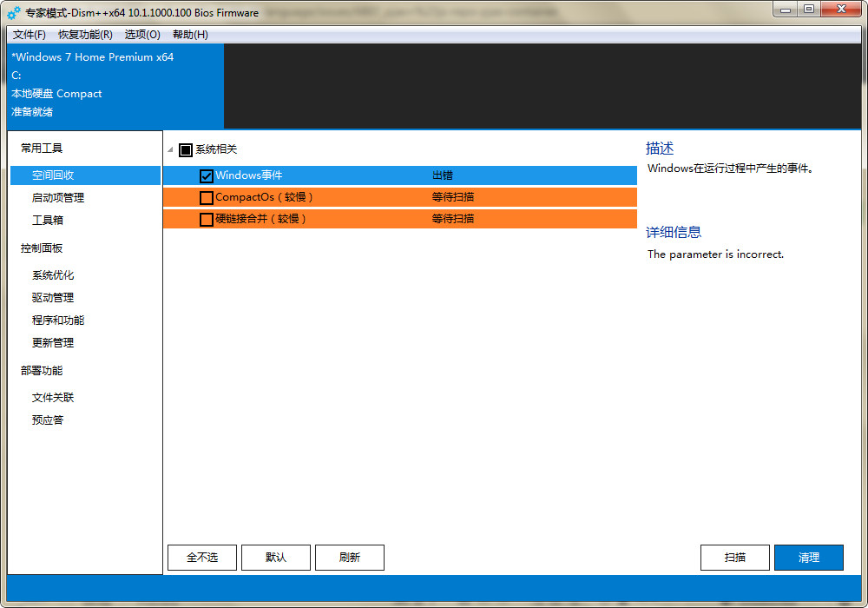Open the 文件(F) menu
This screenshot has height=608, width=868.
[x=29, y=35]
